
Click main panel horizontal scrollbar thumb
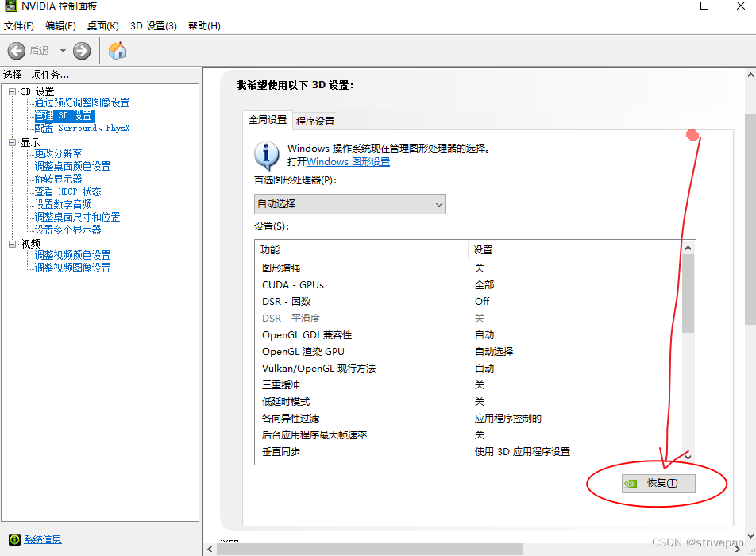(x=370, y=550)
